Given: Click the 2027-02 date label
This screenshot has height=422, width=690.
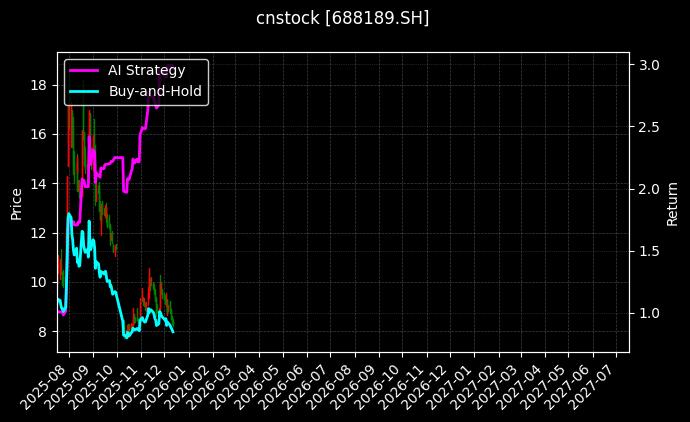Looking at the screenshot, I should point(473,387).
